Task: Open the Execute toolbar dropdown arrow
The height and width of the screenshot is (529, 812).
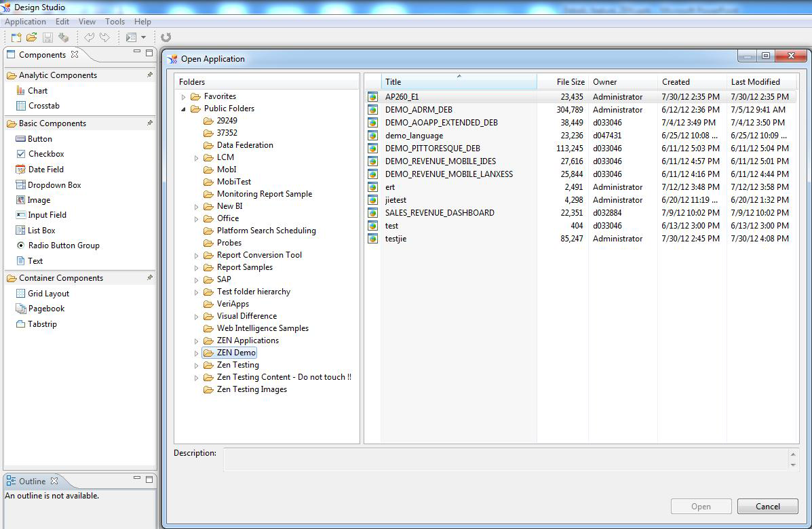Action: pos(143,37)
